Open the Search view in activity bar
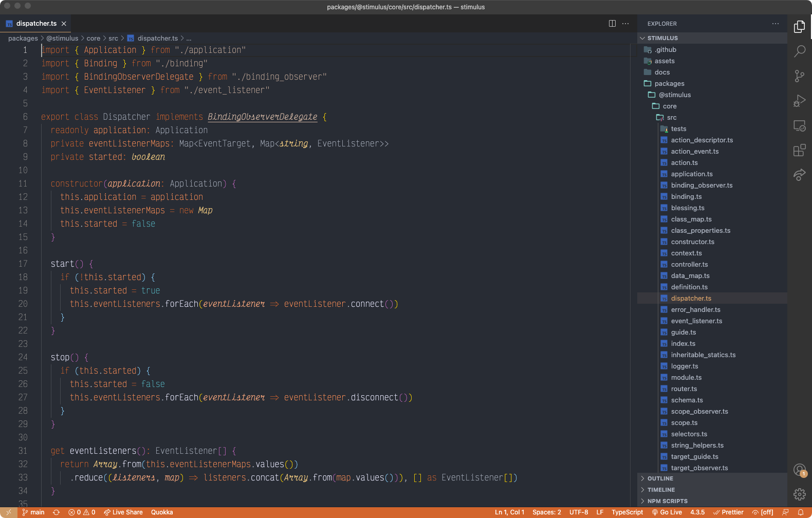 (x=800, y=51)
